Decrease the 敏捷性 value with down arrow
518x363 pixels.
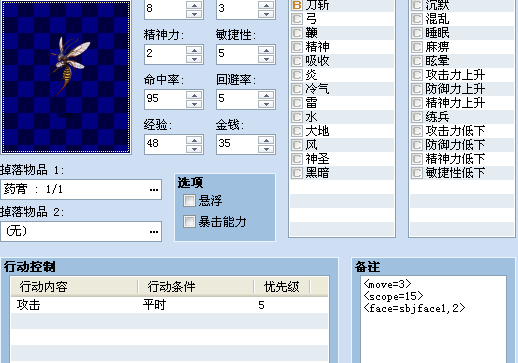tap(266, 59)
